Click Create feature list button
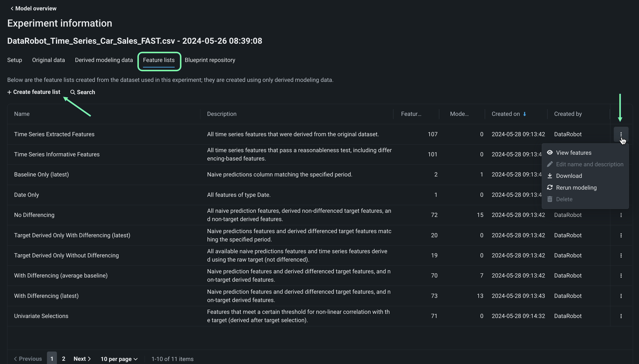The height and width of the screenshot is (364, 639). coord(34,92)
